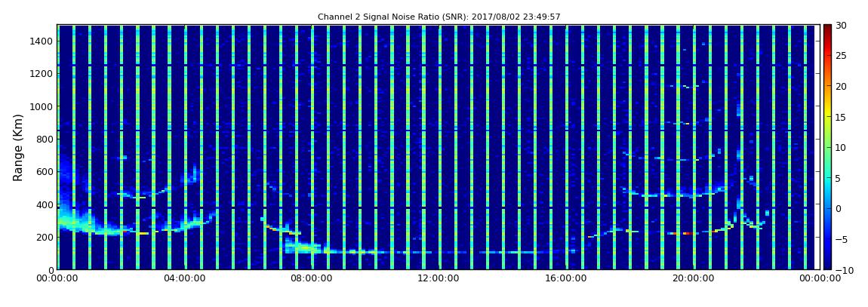Click the 04:00:00 time axis label
The height and width of the screenshot is (307, 868).
pos(183,279)
